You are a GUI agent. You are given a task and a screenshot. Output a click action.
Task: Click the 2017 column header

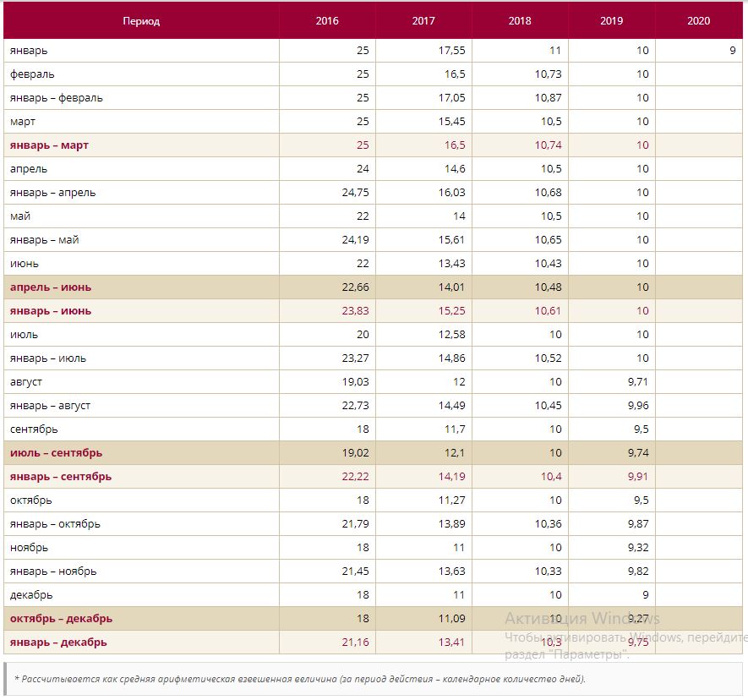(x=423, y=21)
